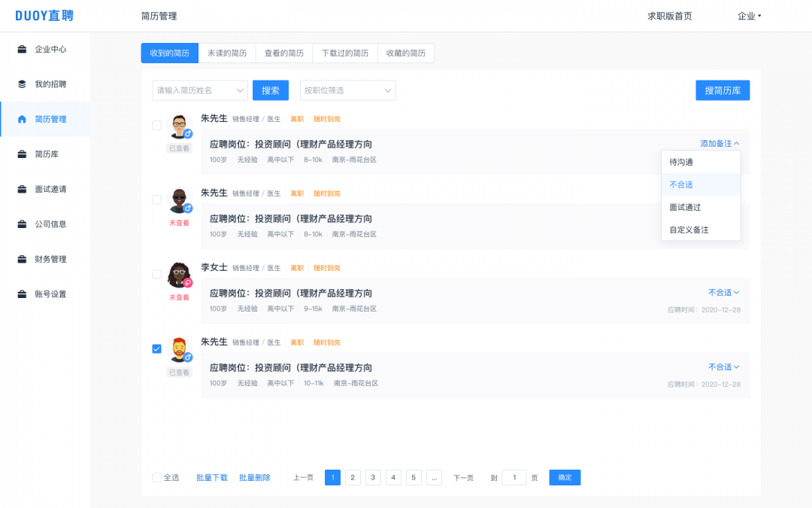This screenshot has width=812, height=508.
Task: Check the checkbox next to 李女士
Action: pos(156,275)
